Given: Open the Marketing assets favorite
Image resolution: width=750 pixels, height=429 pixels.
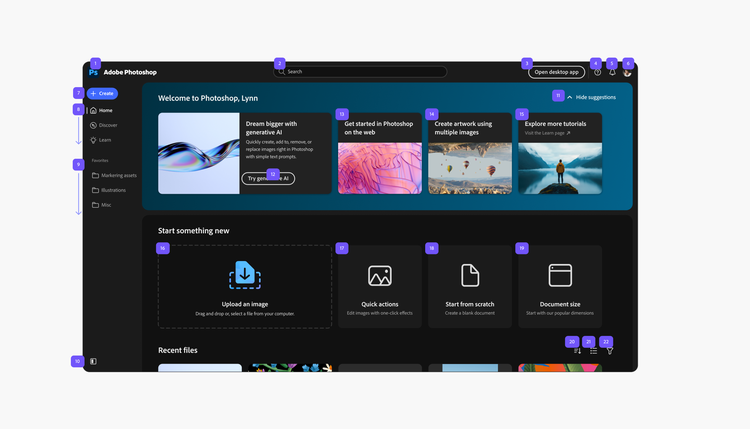Looking at the screenshot, I should click(114, 176).
